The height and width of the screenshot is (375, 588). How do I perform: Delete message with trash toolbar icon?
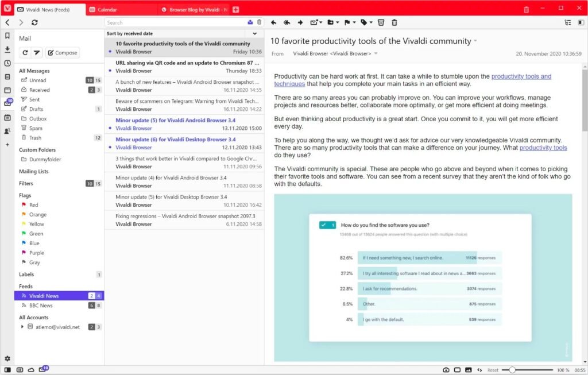[x=394, y=22]
